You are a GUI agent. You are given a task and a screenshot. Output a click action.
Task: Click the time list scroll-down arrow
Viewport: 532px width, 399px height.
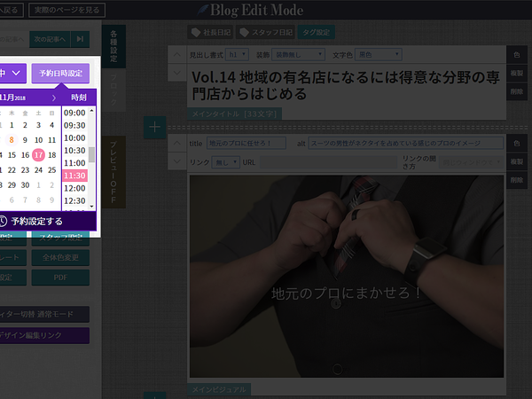click(x=91, y=207)
